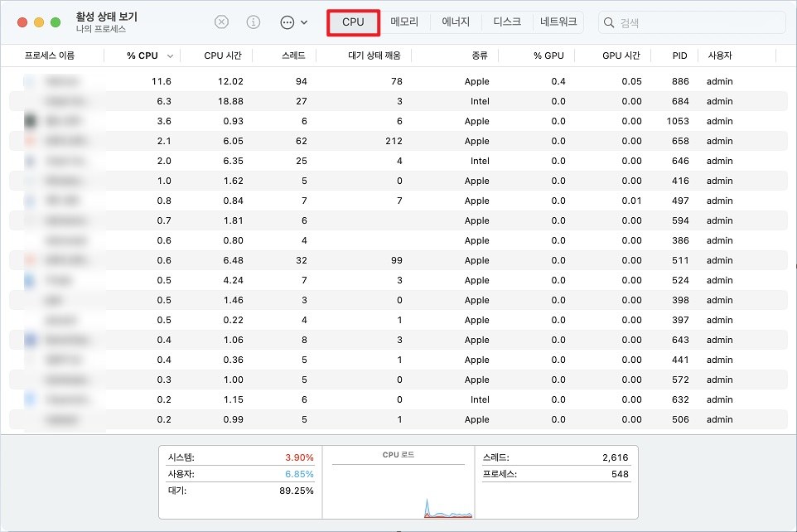Click the green full-screen window button
The image size is (797, 532).
pyautogui.click(x=56, y=22)
